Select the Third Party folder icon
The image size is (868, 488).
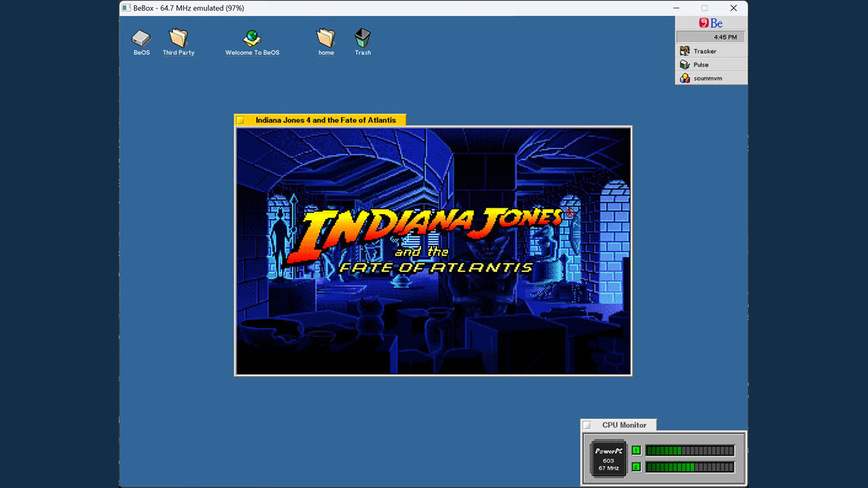[178, 37]
